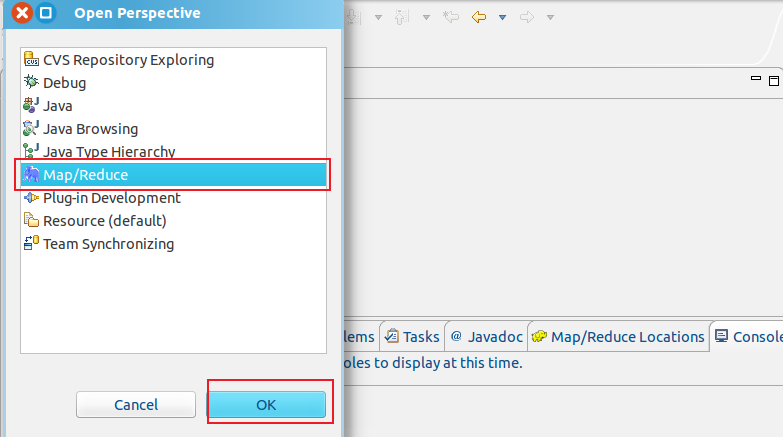Open the Forward history dropdown
783x437 pixels.
(550, 17)
